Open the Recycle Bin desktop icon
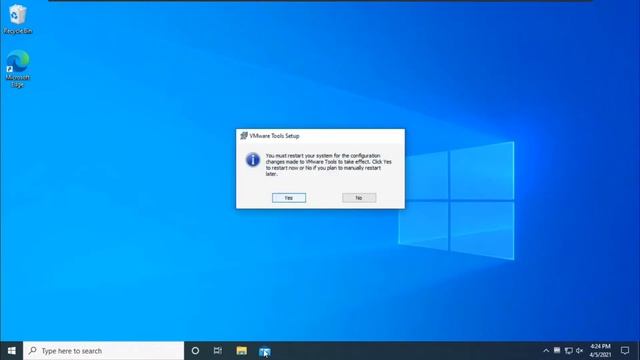Viewport: 640px width, 360px height. tap(17, 20)
